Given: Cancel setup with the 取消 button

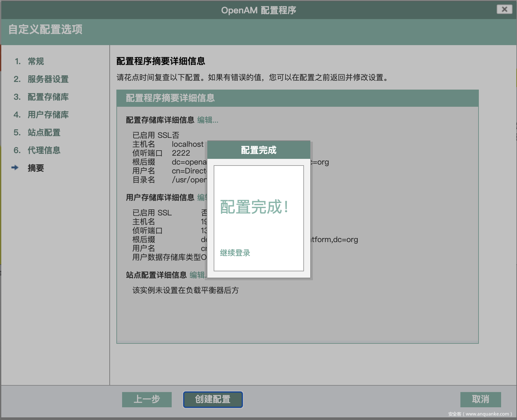Looking at the screenshot, I should tap(480, 399).
